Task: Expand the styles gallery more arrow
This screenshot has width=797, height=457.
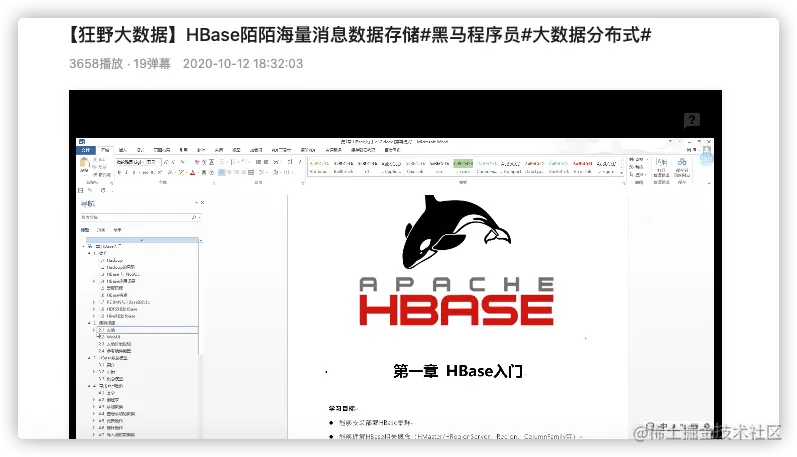Action: (622, 173)
